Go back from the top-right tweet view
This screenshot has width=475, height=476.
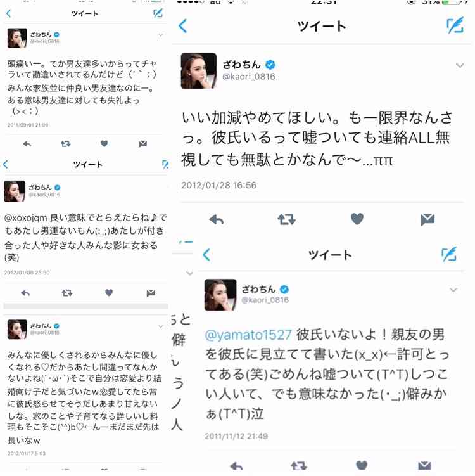183,26
